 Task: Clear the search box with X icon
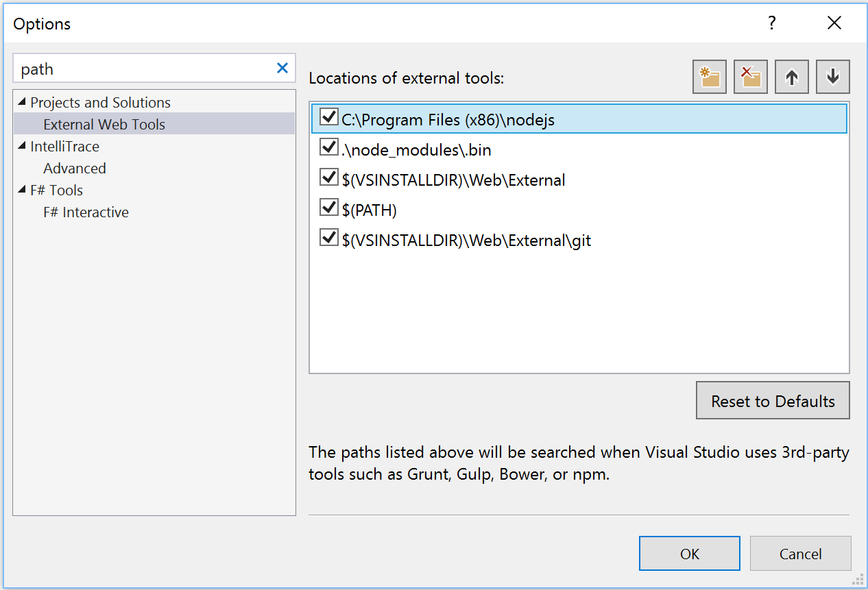click(282, 69)
